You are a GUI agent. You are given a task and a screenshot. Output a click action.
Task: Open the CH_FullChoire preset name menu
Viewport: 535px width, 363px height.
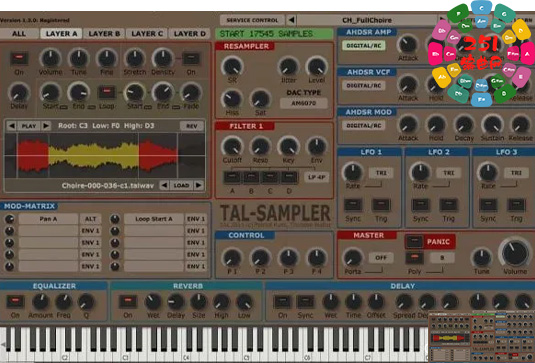[x=367, y=20]
